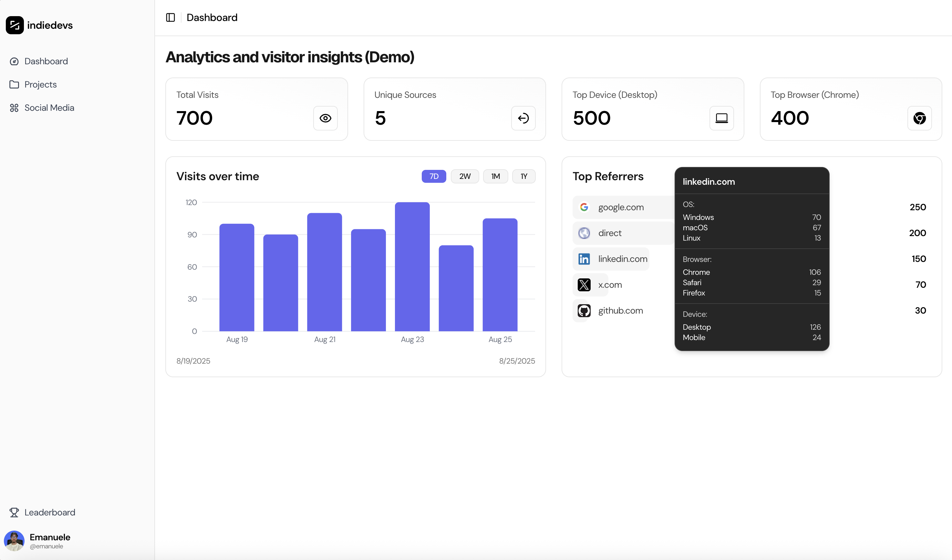Click the Leaderboard trophy icon
952x560 pixels.
tap(14, 513)
